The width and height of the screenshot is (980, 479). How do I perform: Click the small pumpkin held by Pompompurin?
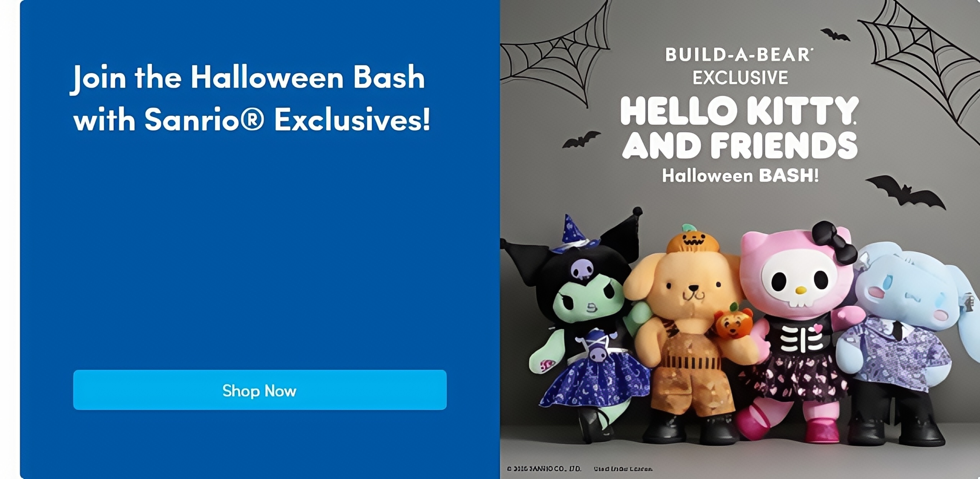pos(729,322)
